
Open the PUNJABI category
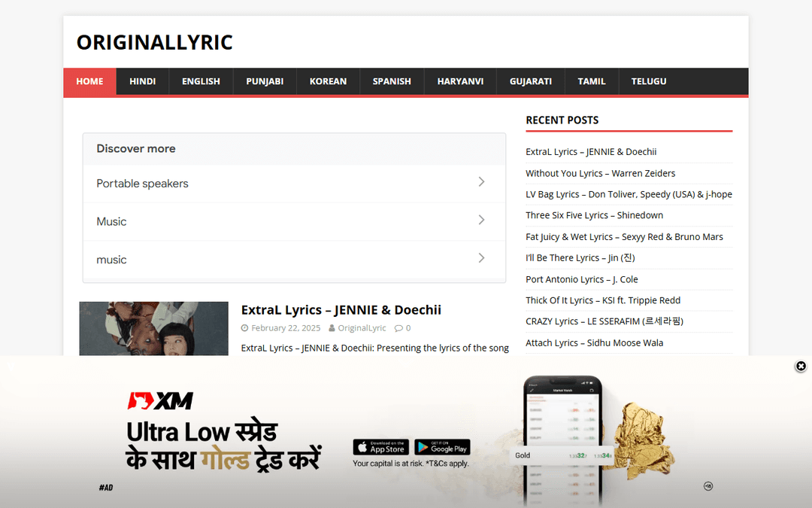pos(265,81)
